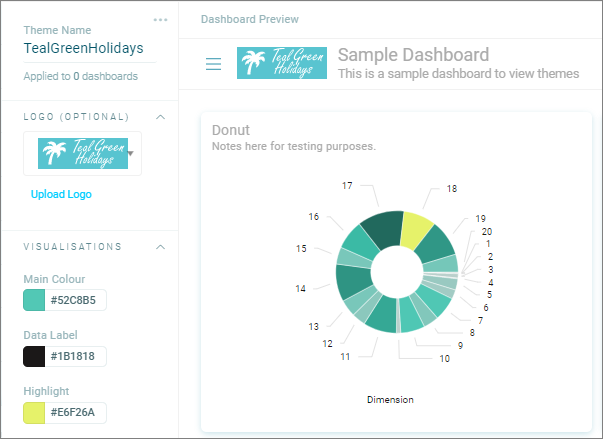Click the Applied to 0 dashboards text
603x439 pixels.
[x=80, y=76]
